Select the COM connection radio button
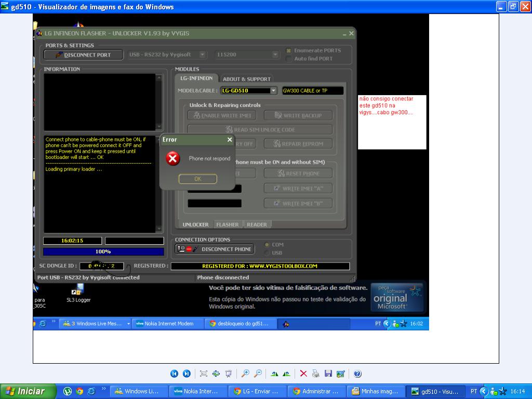The height and width of the screenshot is (399, 532). pos(267,245)
